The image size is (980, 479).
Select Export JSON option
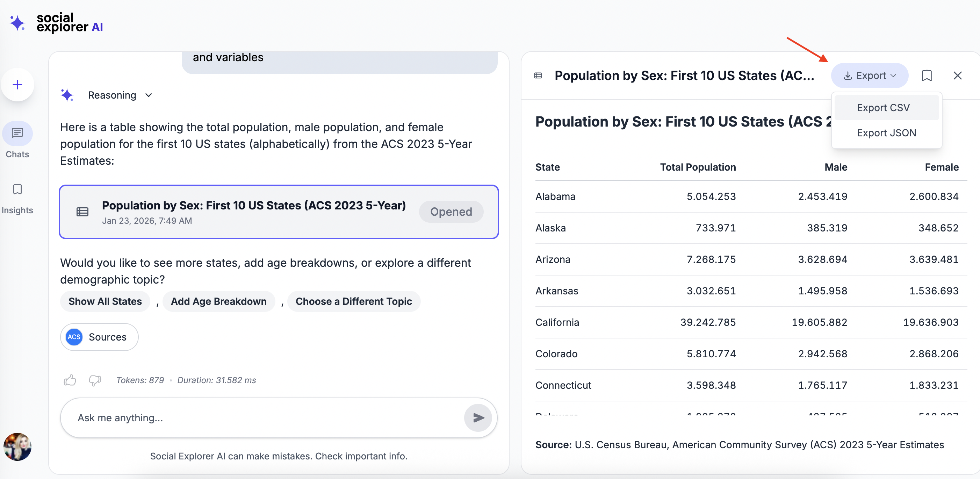pos(886,133)
